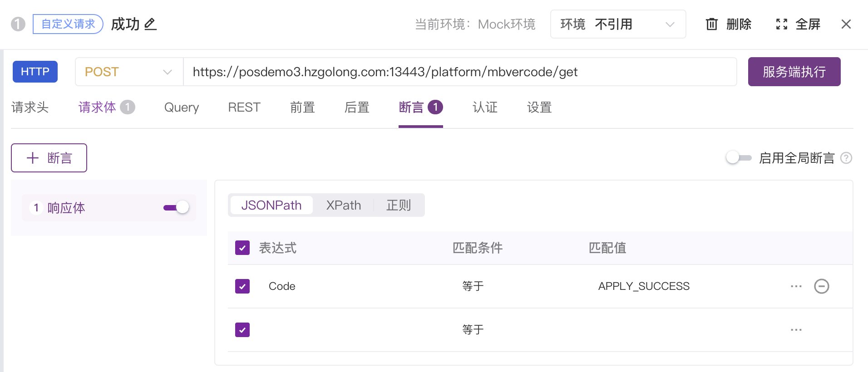Remove the Code assertion row with minus icon
868x372 pixels.
point(821,286)
